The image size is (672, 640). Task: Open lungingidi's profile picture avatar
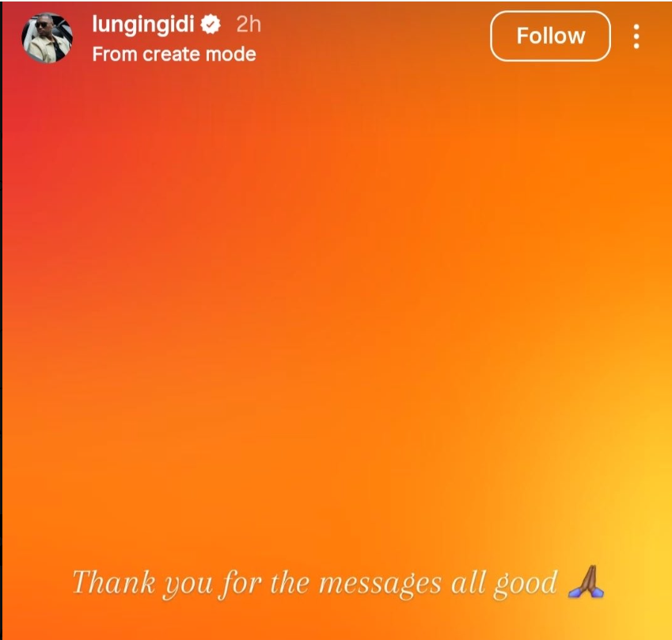pyautogui.click(x=47, y=38)
